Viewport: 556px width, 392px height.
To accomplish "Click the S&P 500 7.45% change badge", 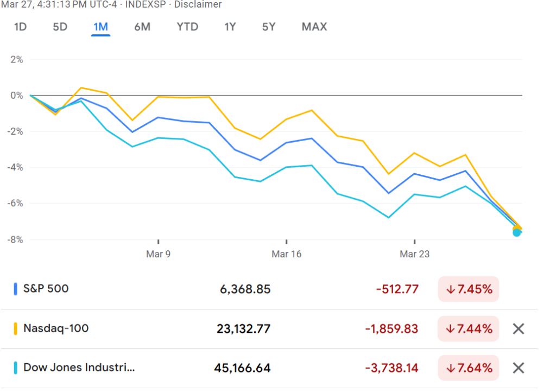I will click(x=469, y=289).
